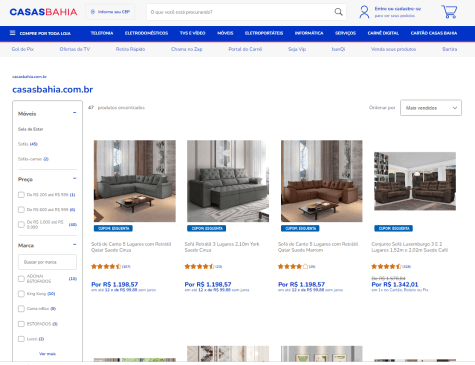Open the Eletroportáteis menu
Image resolution: width=475 pixels, height=365 pixels.
pyautogui.click(x=264, y=33)
